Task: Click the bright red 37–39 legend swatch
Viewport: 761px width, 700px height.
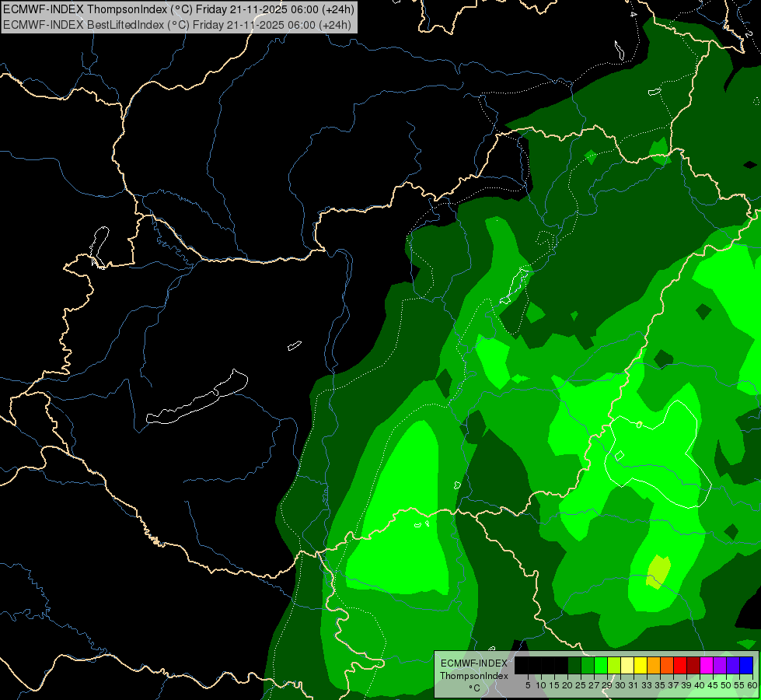Action: point(680,665)
